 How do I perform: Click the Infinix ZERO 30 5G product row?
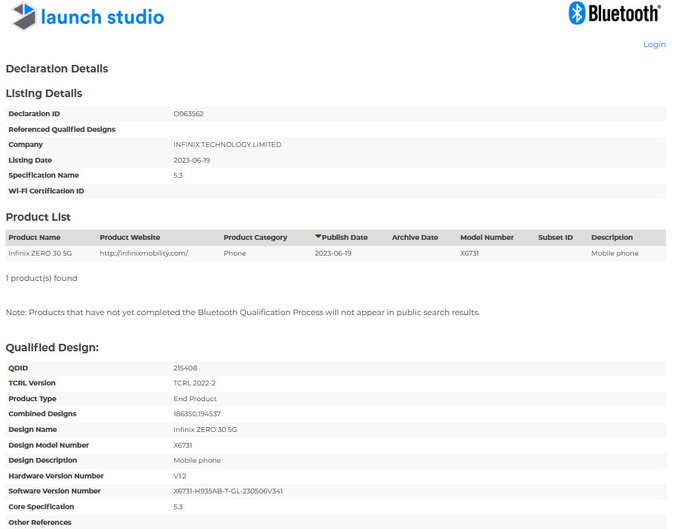42,253
